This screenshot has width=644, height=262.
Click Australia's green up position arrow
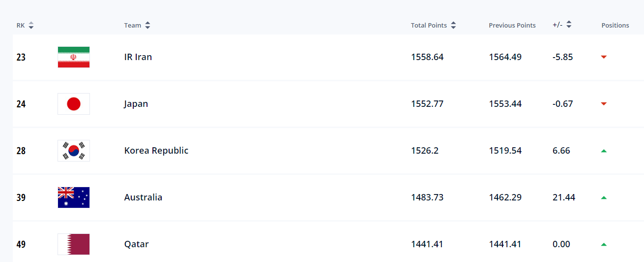pos(604,197)
